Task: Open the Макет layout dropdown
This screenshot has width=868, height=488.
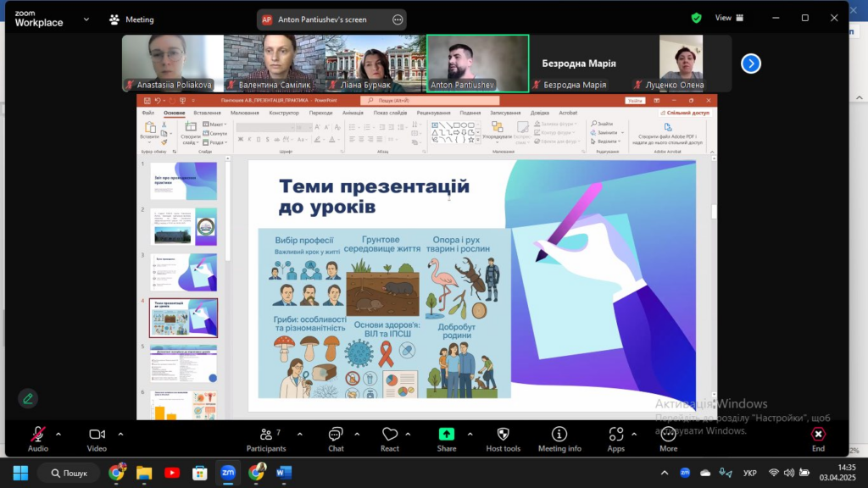Action: pos(214,125)
